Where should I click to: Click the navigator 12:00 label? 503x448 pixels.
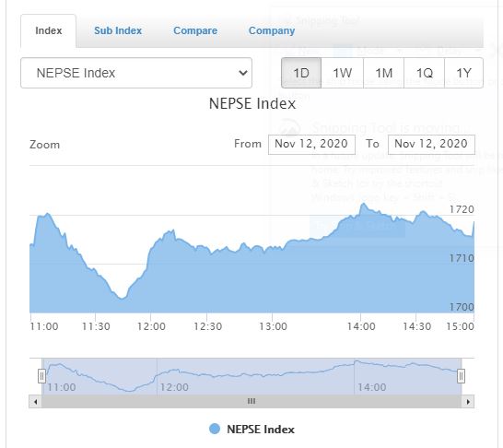[x=174, y=387]
